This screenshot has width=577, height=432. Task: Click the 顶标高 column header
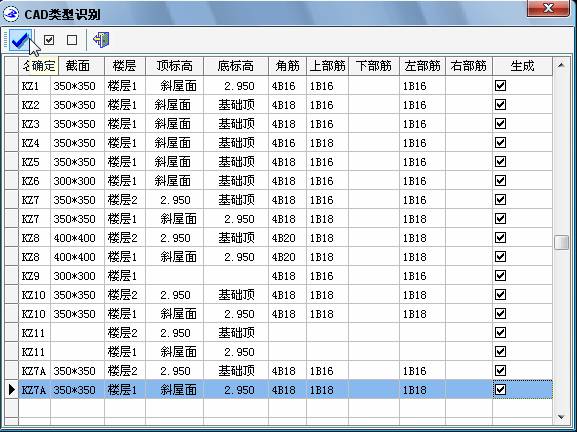tap(174, 66)
